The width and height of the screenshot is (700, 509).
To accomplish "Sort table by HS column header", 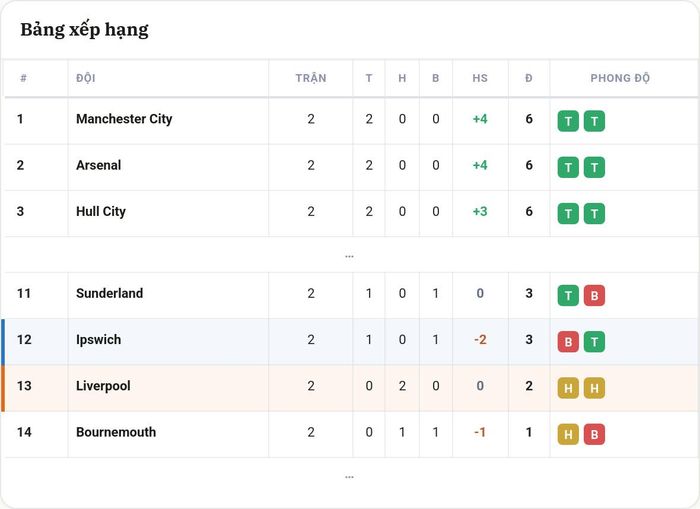I will tap(480, 78).
